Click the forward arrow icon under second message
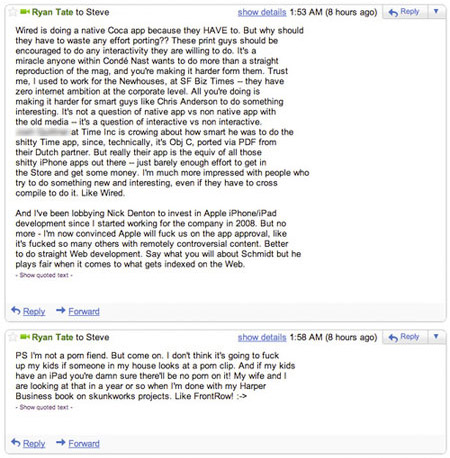 pos(61,442)
